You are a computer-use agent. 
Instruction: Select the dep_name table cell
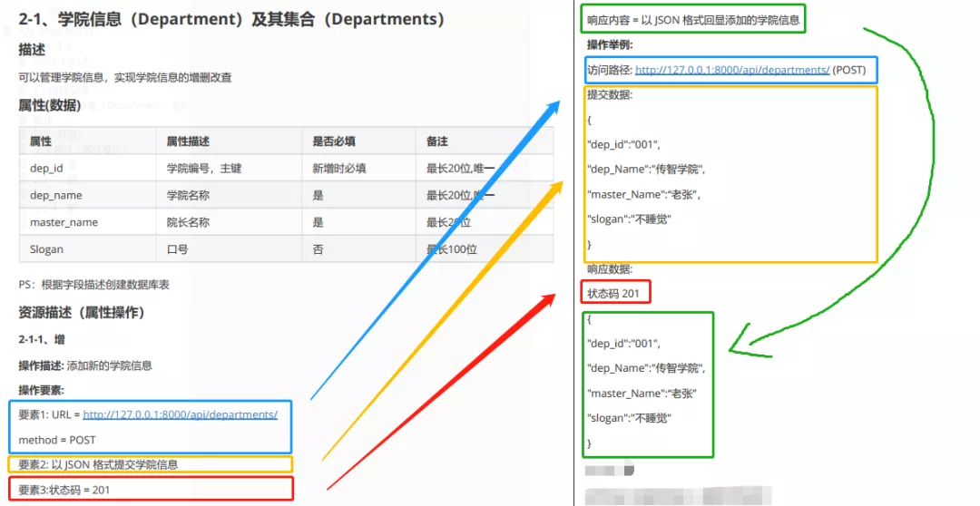tap(87, 195)
